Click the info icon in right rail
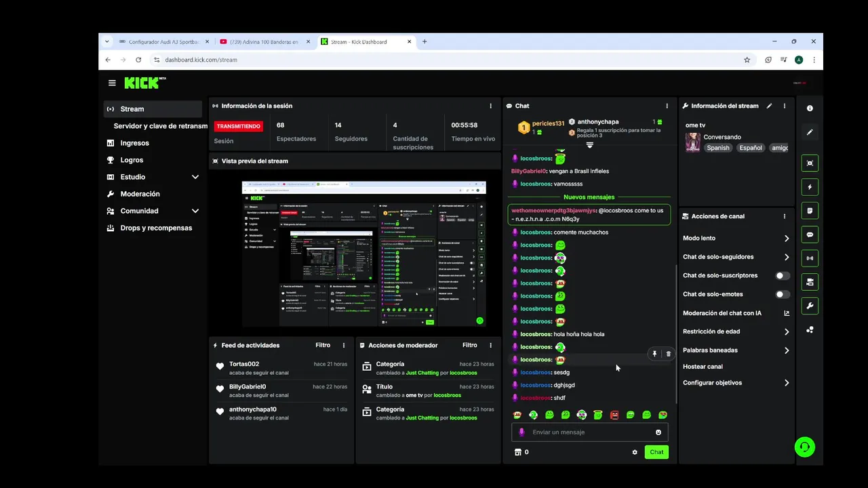868x488 pixels. tap(810, 108)
